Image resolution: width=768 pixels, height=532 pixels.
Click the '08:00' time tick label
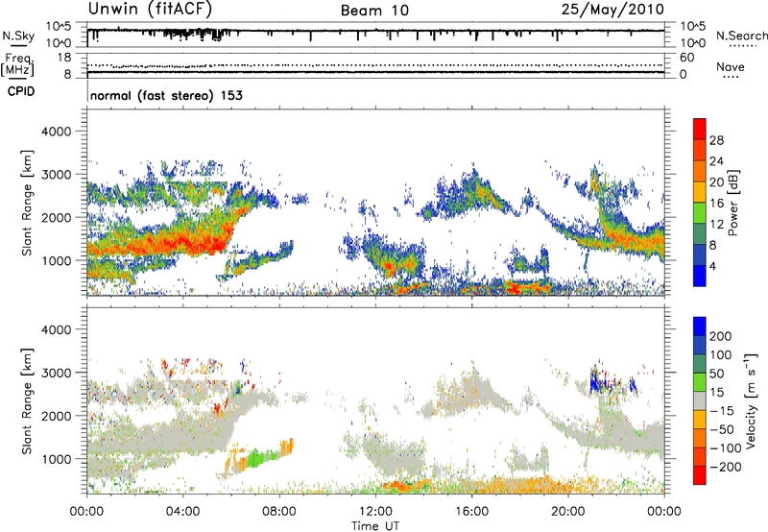point(279,512)
